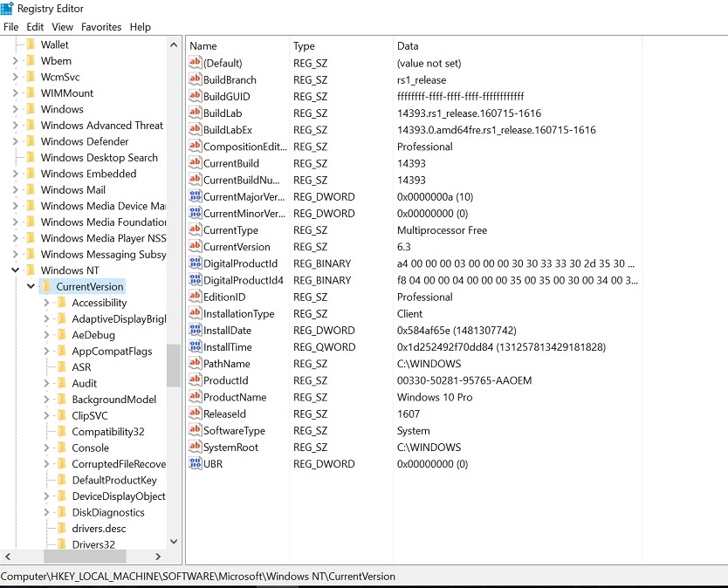Click the folder icon beside Windows NT
This screenshot has height=588, width=728.
(x=31, y=270)
